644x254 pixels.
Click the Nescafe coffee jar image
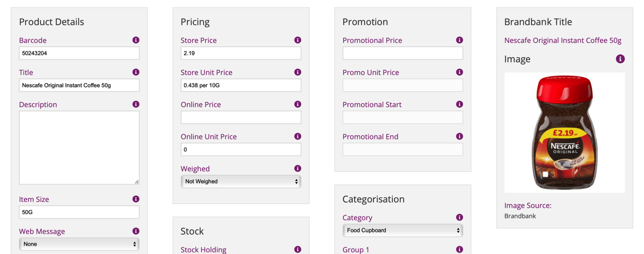pyautogui.click(x=565, y=133)
